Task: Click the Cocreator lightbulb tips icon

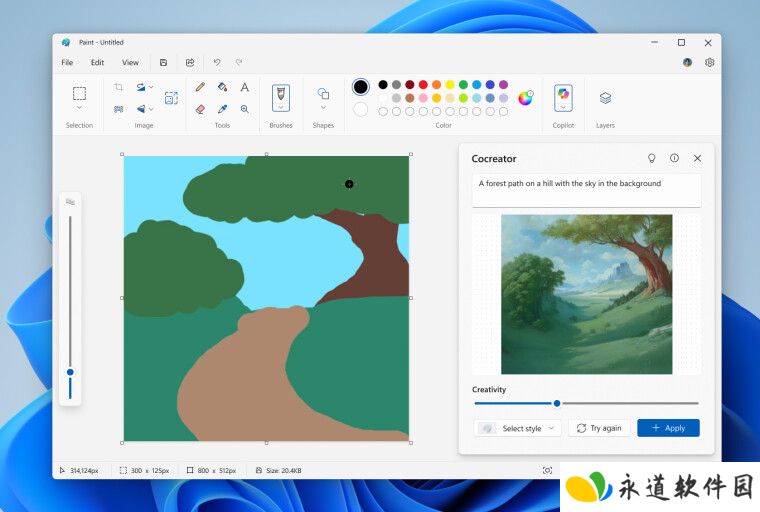Action: point(652,159)
